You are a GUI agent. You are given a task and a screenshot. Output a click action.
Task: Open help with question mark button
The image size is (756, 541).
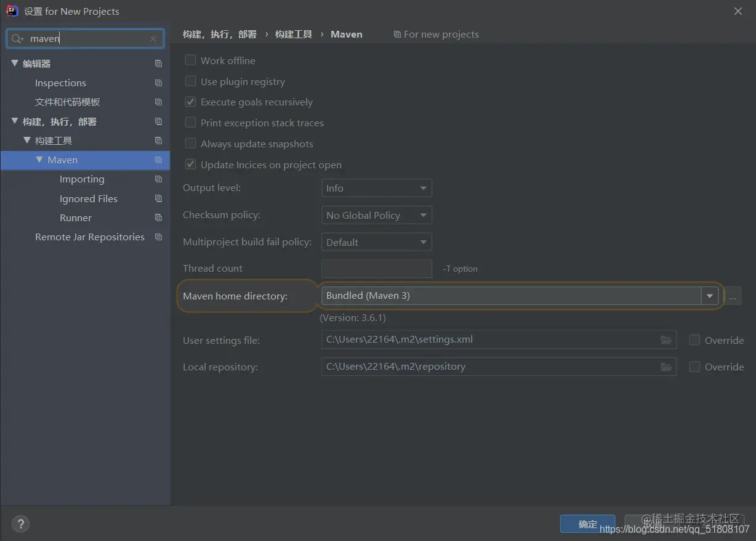coord(20,524)
